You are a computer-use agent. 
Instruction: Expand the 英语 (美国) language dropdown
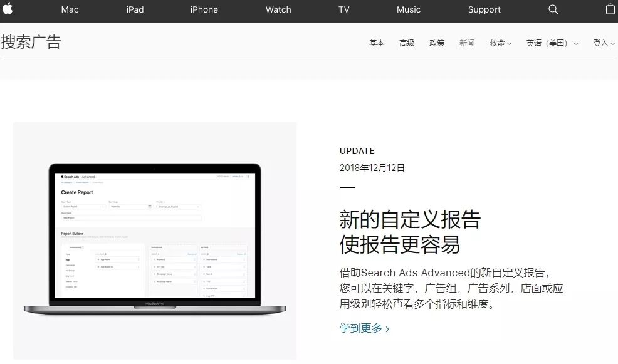pyautogui.click(x=552, y=43)
